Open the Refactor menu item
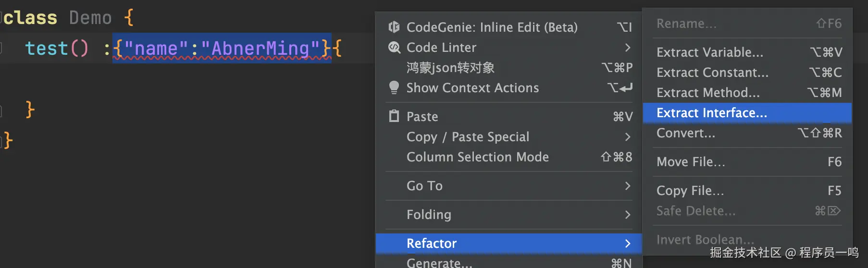868x268 pixels. 431,244
